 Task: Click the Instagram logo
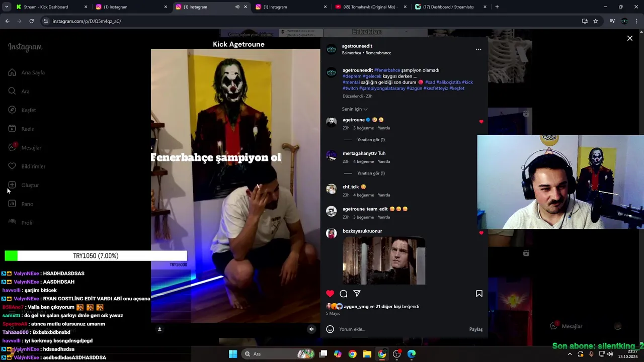pos(25,47)
